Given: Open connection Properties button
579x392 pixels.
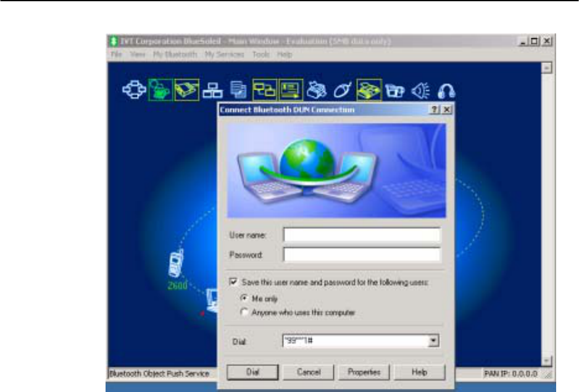Looking at the screenshot, I should (x=364, y=372).
